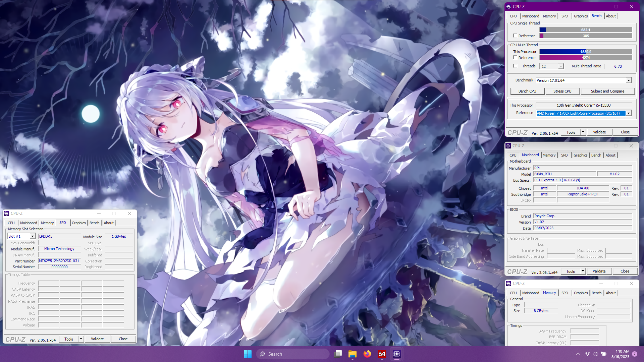Screen dimensions: 644x362
Task: Open Task View from taskbar
Action: tap(338, 354)
